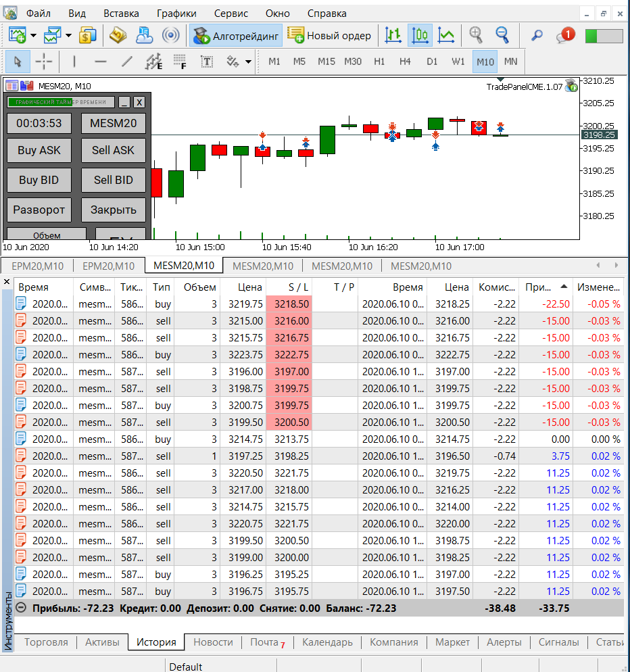The height and width of the screenshot is (672, 630).
Task: Open the Почта tab
Action: [x=268, y=642]
